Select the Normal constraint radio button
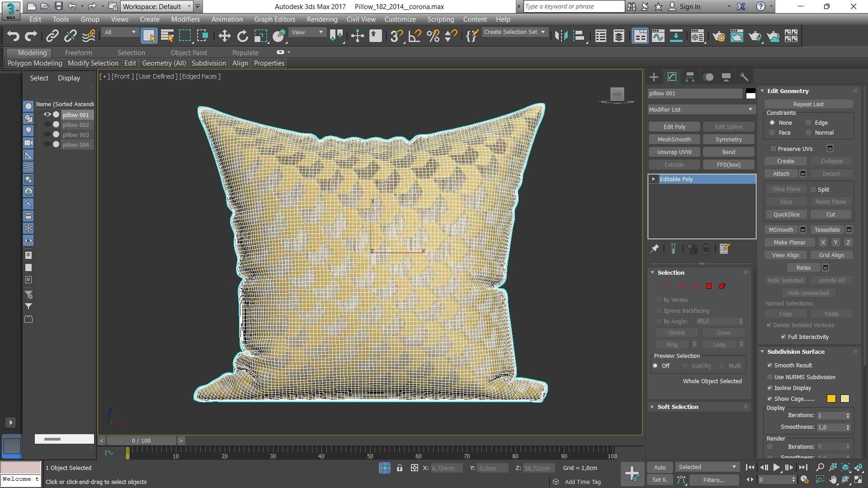The image size is (868, 488). (x=809, y=133)
